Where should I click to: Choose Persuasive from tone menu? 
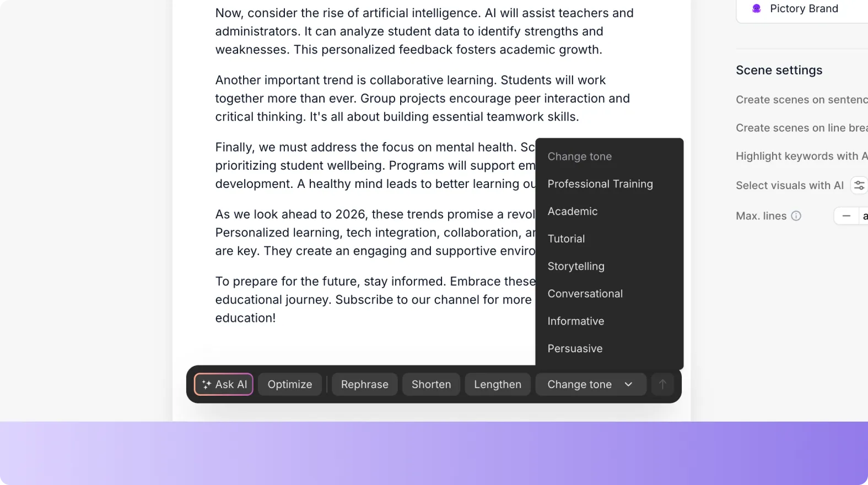[x=575, y=349]
